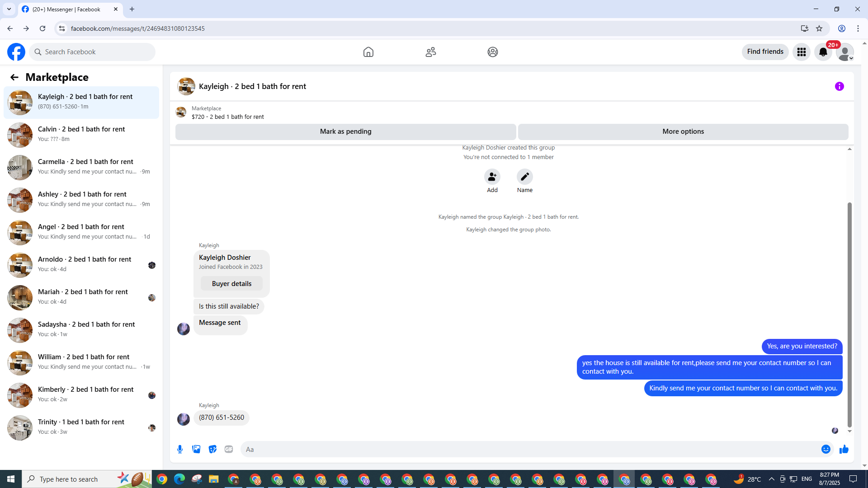868x488 pixels.
Task: Open Mariah 2 bed 1 bath conversation
Action: (x=81, y=298)
